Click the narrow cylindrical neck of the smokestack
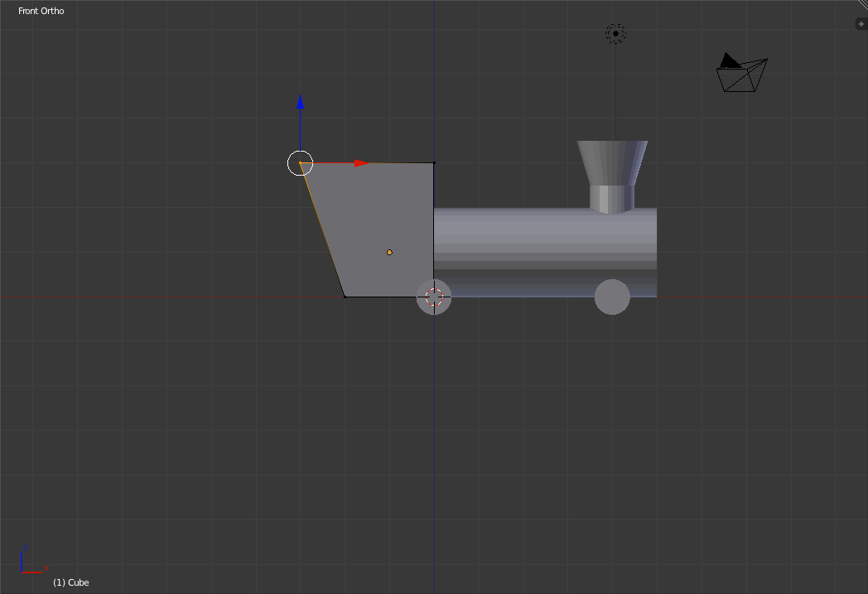868x594 pixels. pos(612,199)
